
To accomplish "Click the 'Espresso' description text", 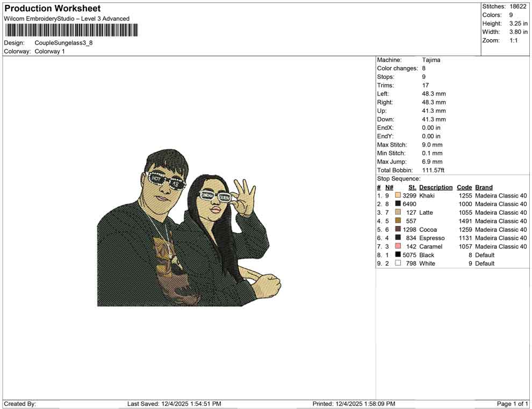I will (x=432, y=238).
